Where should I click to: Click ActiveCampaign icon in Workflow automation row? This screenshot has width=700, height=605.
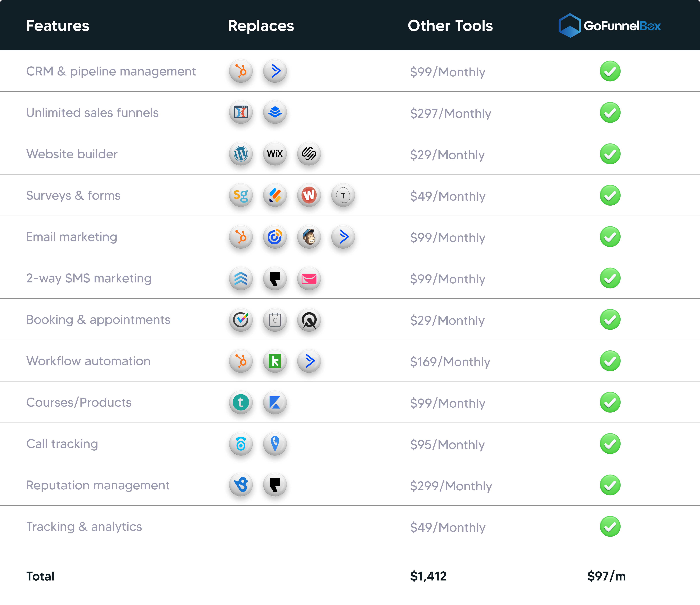click(x=309, y=361)
